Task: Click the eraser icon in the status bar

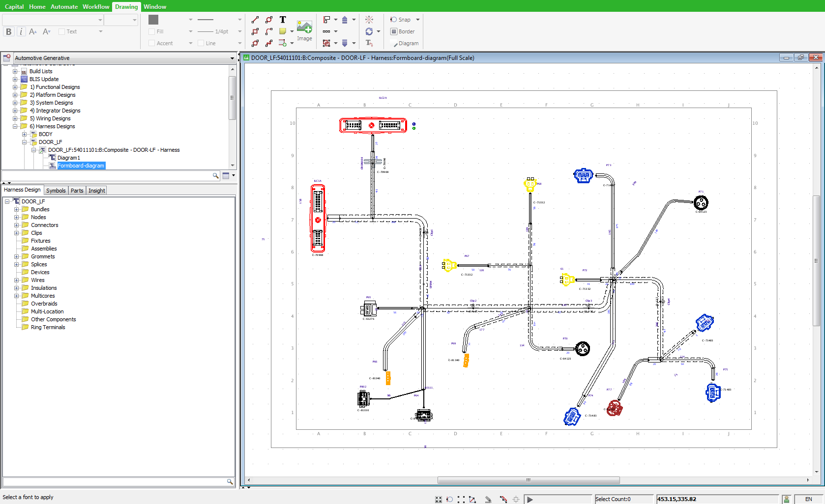Action: click(x=488, y=500)
